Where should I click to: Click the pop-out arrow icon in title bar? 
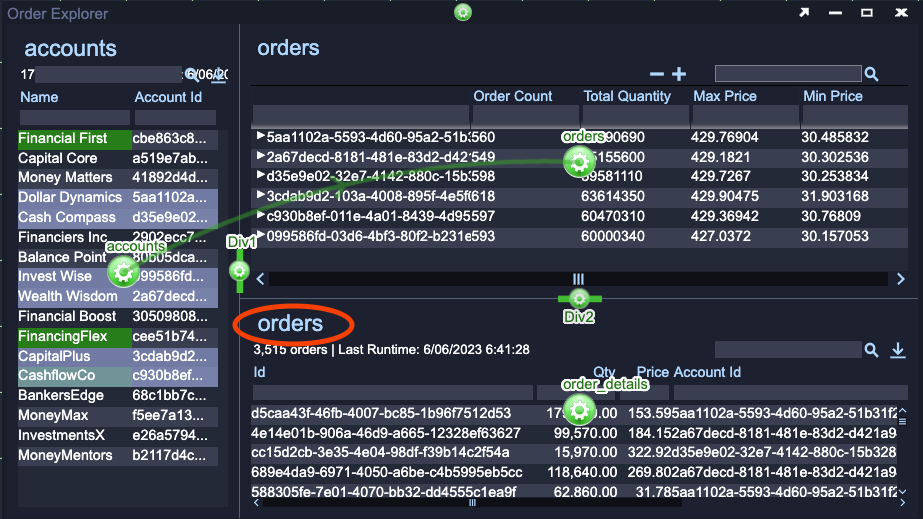coord(803,13)
